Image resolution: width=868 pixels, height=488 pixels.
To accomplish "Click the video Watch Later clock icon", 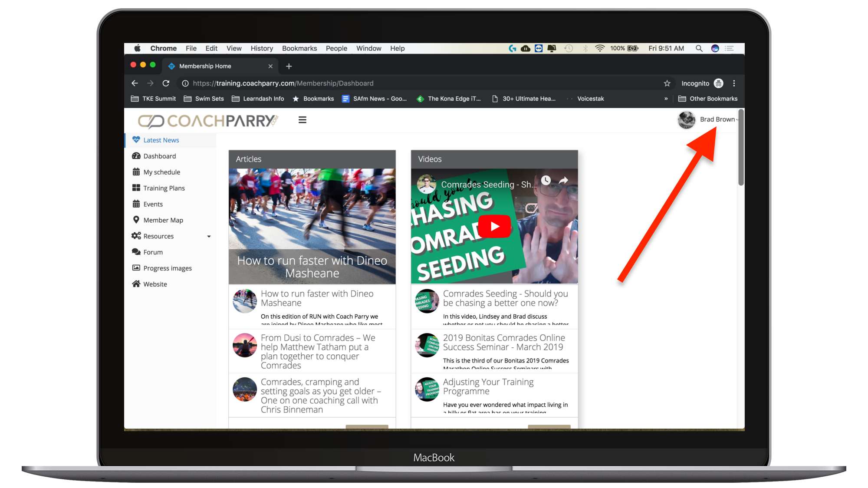I will (x=546, y=180).
